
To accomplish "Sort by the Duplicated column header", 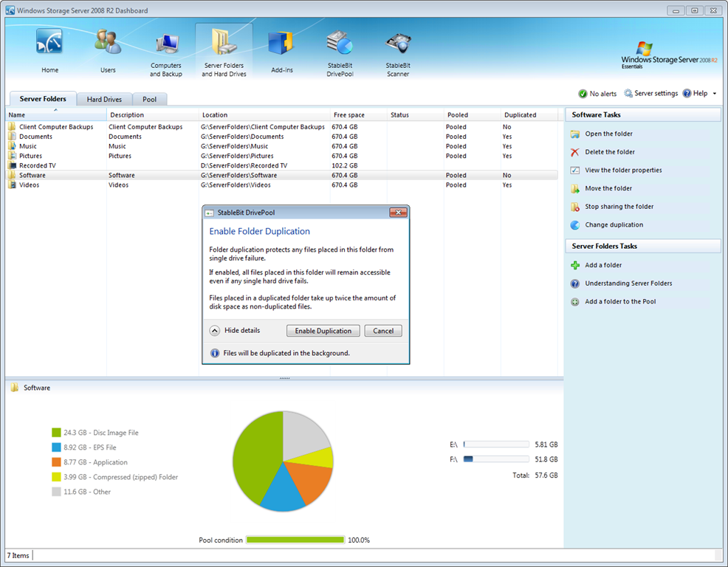I will pos(529,114).
